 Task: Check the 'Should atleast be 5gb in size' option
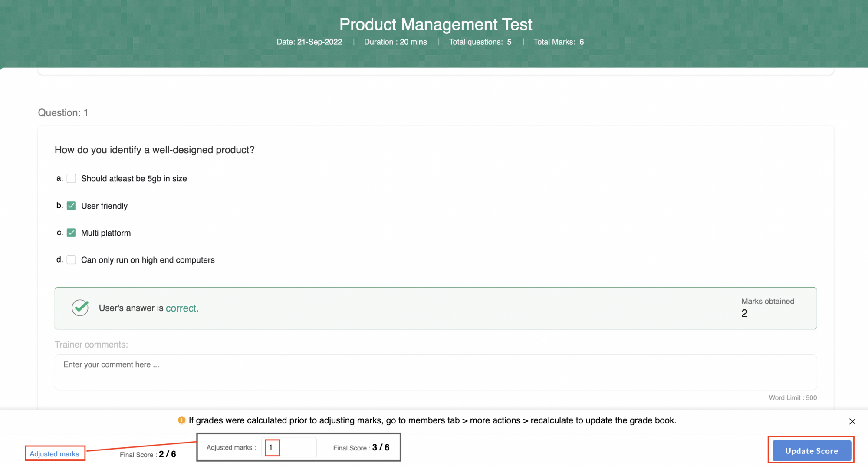72,178
